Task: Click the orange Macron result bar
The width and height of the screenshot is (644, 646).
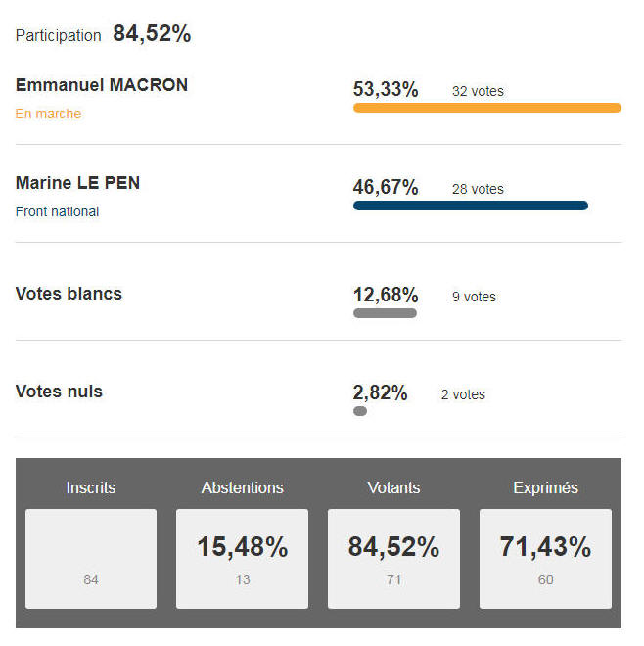Action: (487, 108)
